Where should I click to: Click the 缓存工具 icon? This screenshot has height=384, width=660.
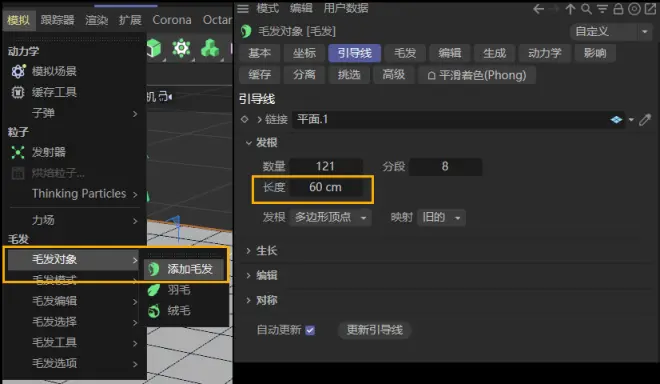pos(18,92)
